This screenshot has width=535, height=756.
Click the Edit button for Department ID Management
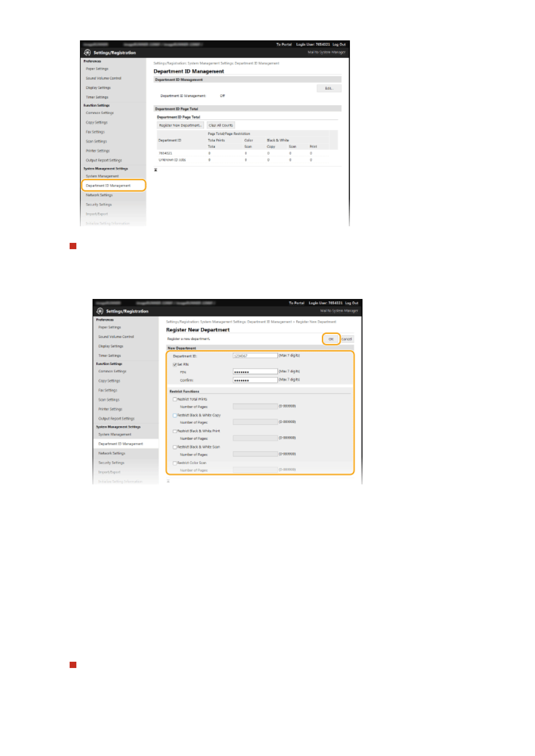329,88
